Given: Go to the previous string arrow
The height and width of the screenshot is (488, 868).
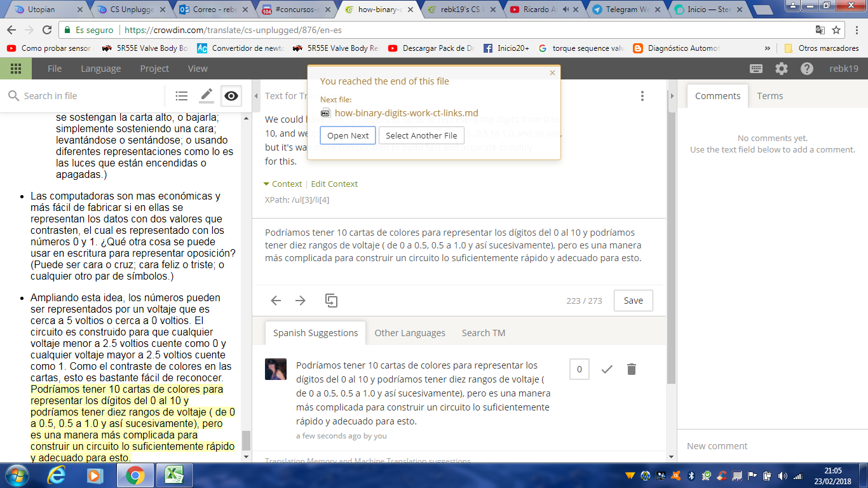Looking at the screenshot, I should [x=276, y=301].
